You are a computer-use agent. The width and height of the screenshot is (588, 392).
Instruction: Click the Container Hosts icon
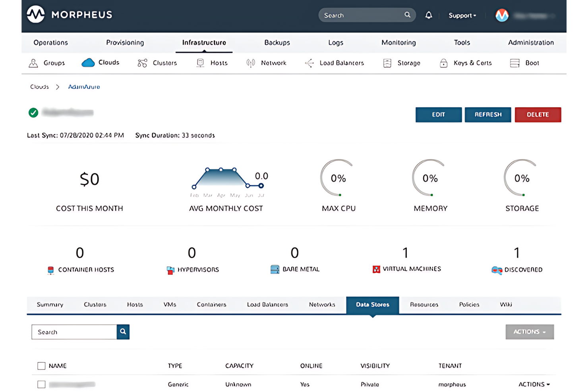(50, 270)
